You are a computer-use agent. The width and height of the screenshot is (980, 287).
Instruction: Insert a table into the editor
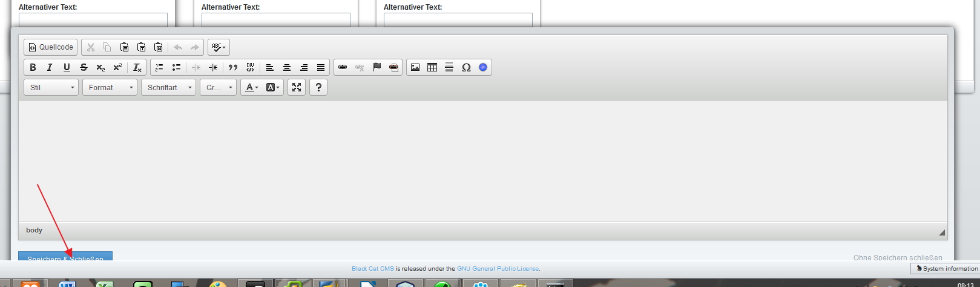[432, 67]
